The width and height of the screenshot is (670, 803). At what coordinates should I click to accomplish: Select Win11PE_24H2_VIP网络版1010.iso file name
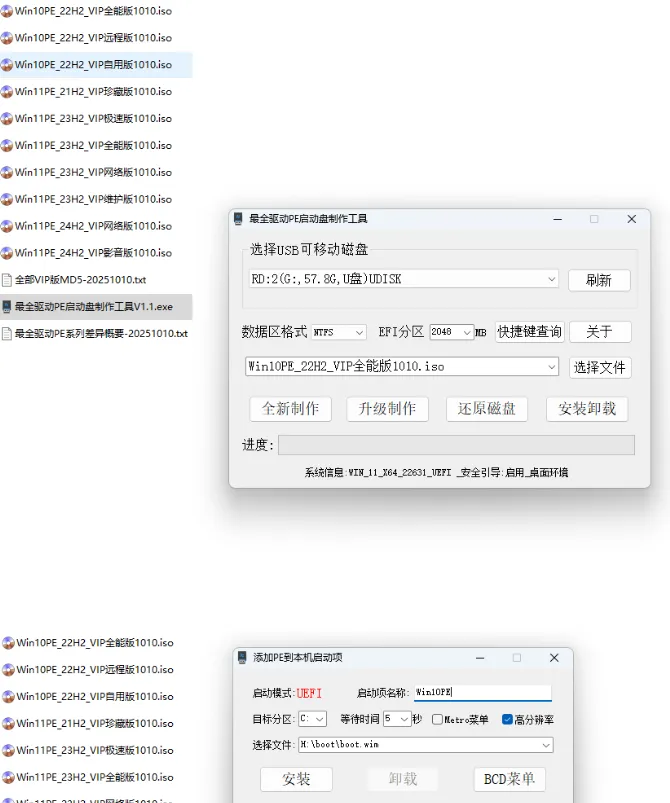point(93,226)
